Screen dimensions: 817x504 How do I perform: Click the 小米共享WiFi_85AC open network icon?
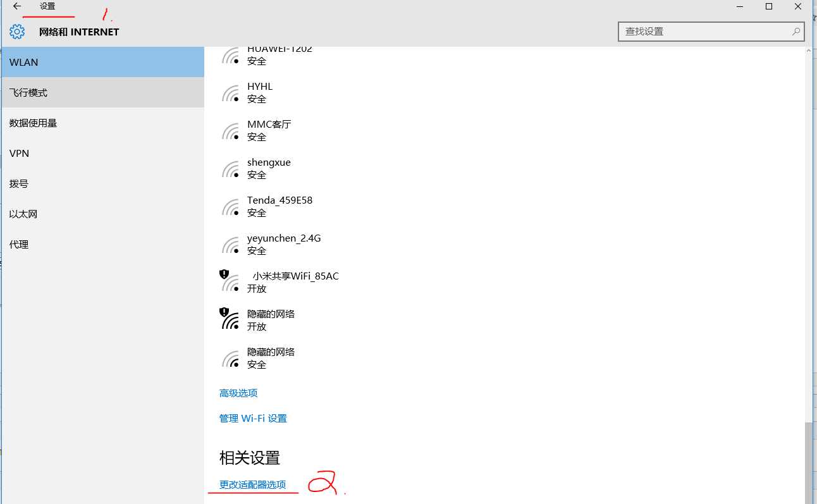(x=229, y=281)
